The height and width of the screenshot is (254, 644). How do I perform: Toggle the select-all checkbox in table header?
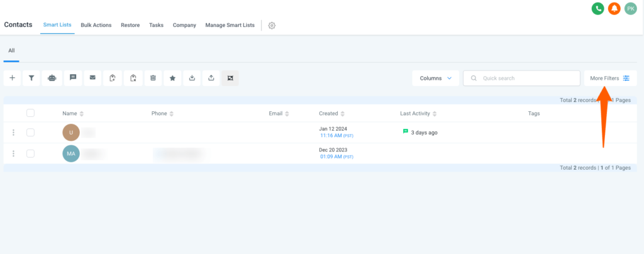(x=30, y=113)
